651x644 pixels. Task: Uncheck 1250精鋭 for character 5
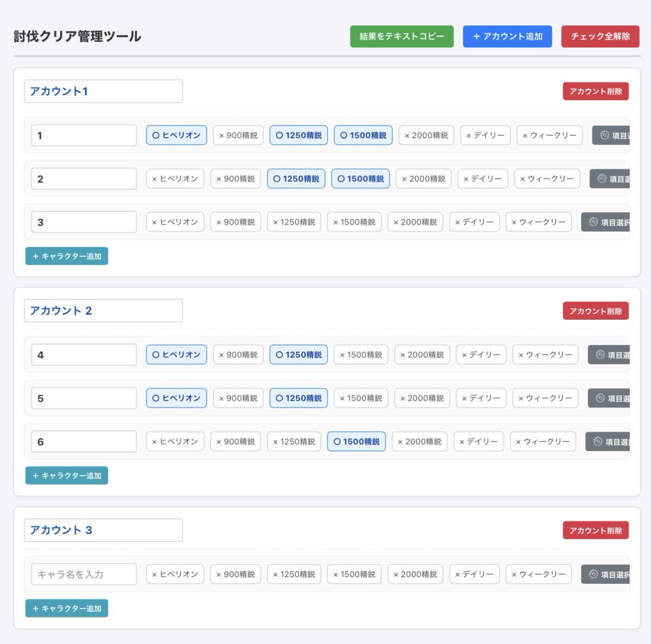[x=298, y=398]
